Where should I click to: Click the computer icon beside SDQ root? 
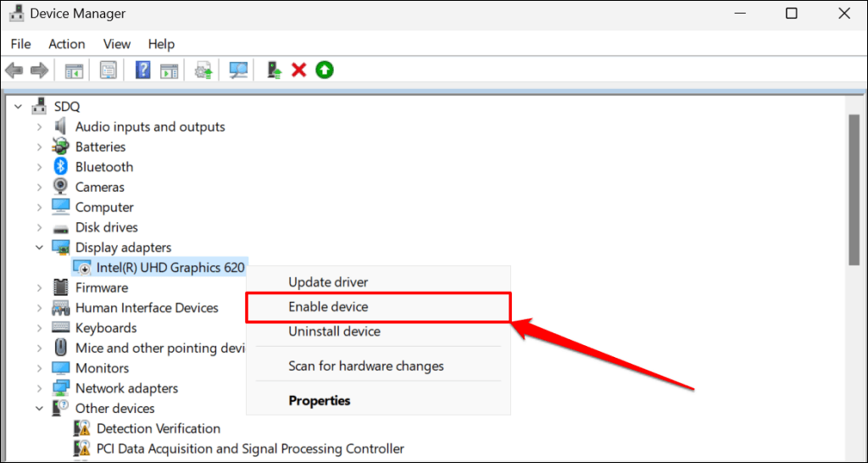point(39,106)
